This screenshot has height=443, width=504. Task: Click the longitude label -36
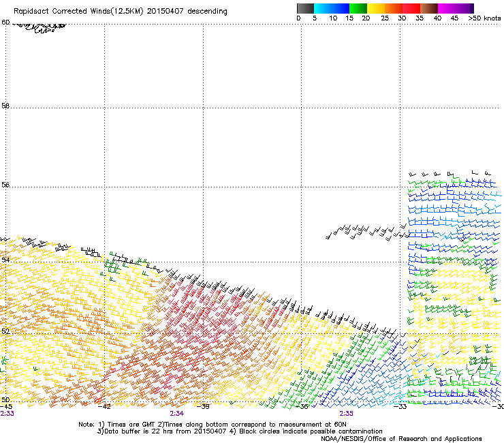point(302,407)
